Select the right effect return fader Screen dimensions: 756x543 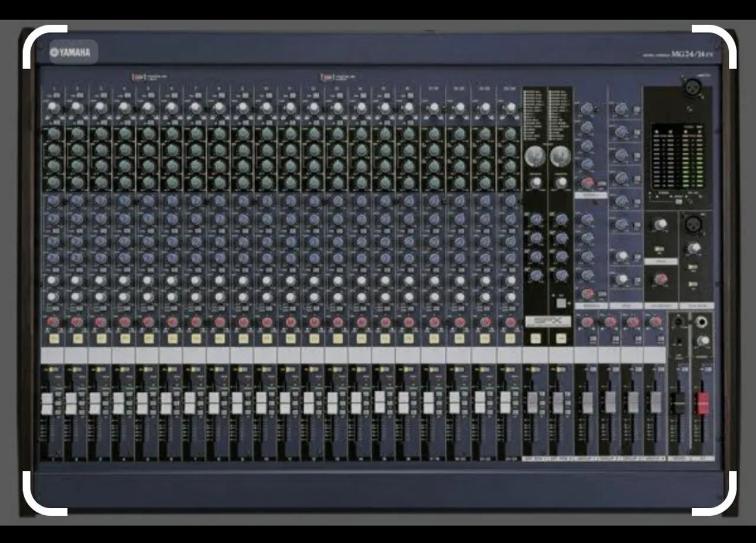(x=558, y=403)
